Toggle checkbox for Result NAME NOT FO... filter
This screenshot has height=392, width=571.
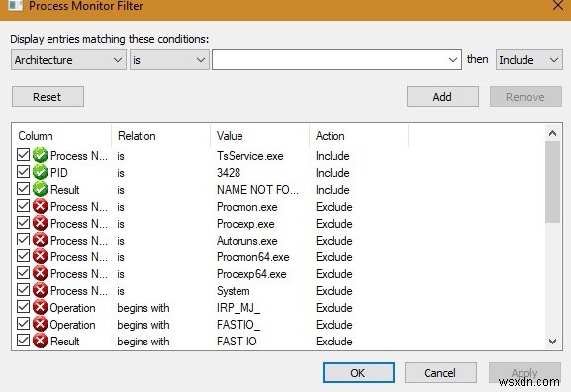click(x=24, y=188)
